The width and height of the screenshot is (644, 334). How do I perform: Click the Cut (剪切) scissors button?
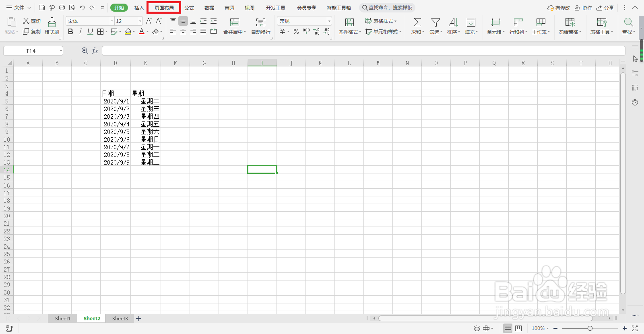[32, 21]
